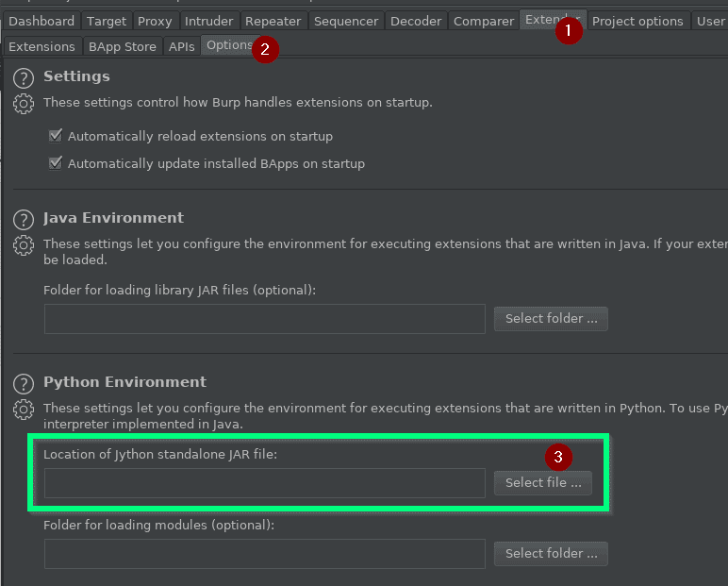The height and width of the screenshot is (586, 728).
Task: Click Select folder for loading modules
Action: click(551, 553)
